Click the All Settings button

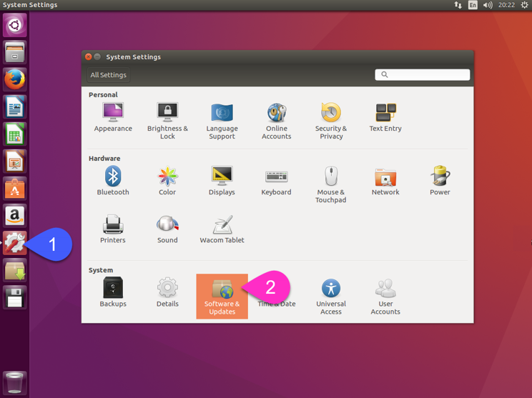pyautogui.click(x=109, y=75)
